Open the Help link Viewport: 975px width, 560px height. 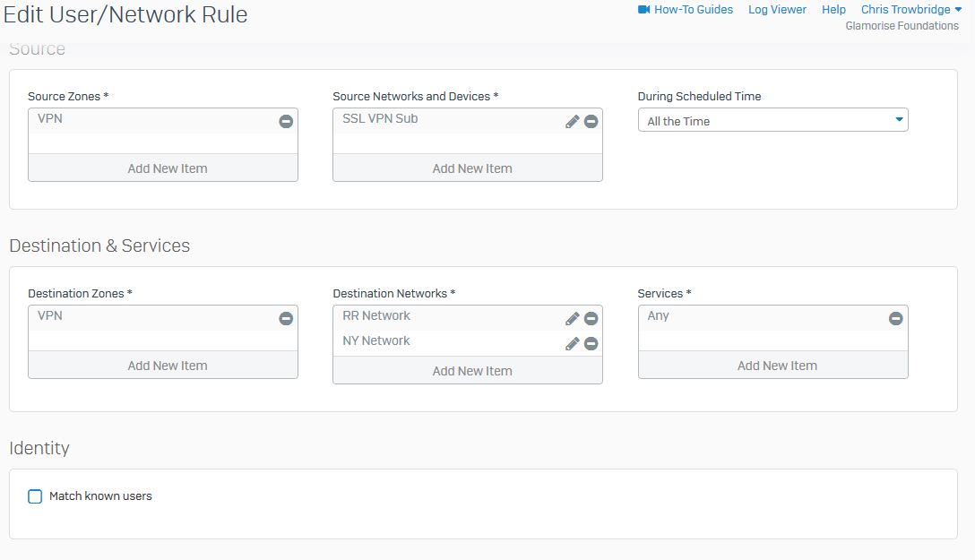[833, 10]
